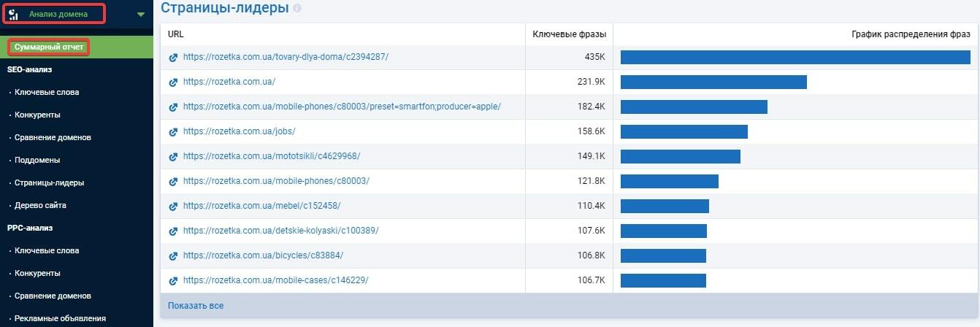The image size is (980, 327).
Task: Click the domain analysis chart icon in sidebar
Action: (13, 14)
